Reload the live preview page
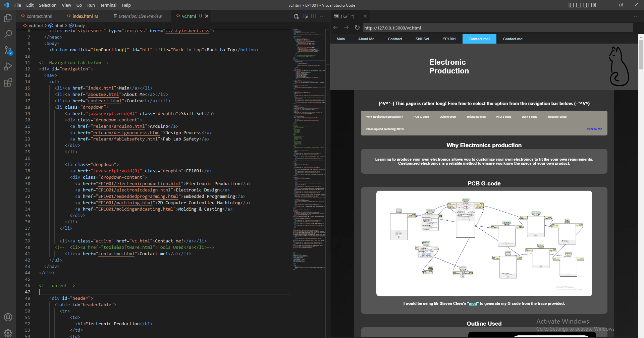The image size is (644, 338). point(357,27)
